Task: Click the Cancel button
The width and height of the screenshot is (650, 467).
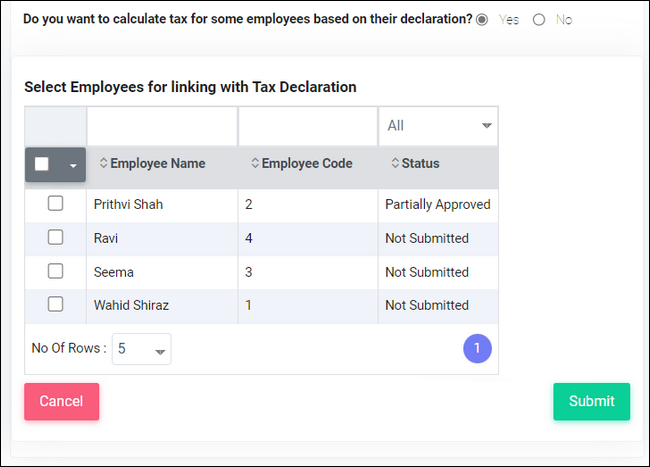Action: tap(61, 402)
